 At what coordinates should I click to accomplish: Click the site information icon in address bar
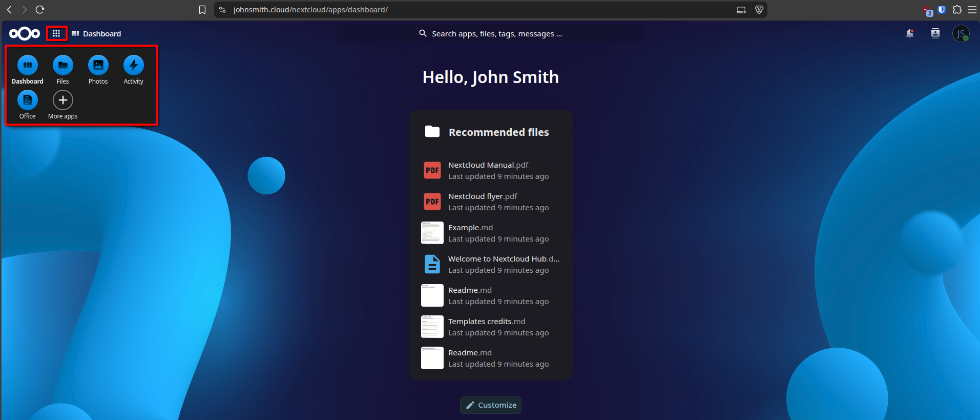point(222,10)
